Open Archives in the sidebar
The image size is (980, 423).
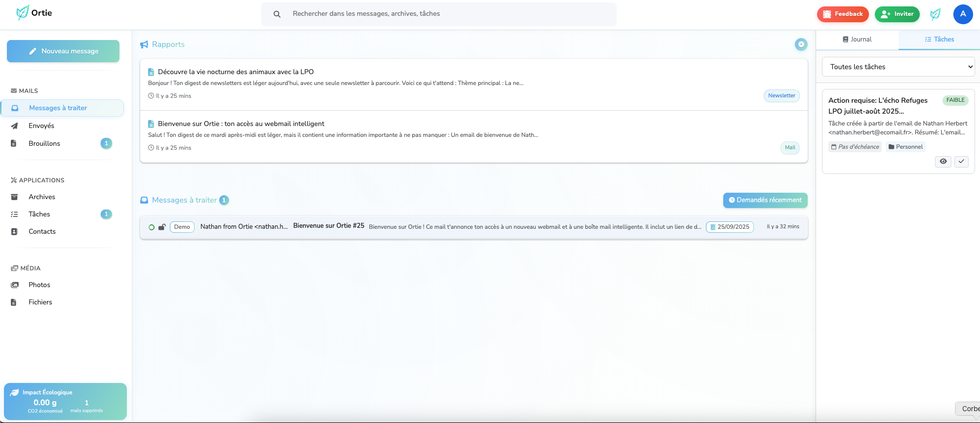point(42,197)
